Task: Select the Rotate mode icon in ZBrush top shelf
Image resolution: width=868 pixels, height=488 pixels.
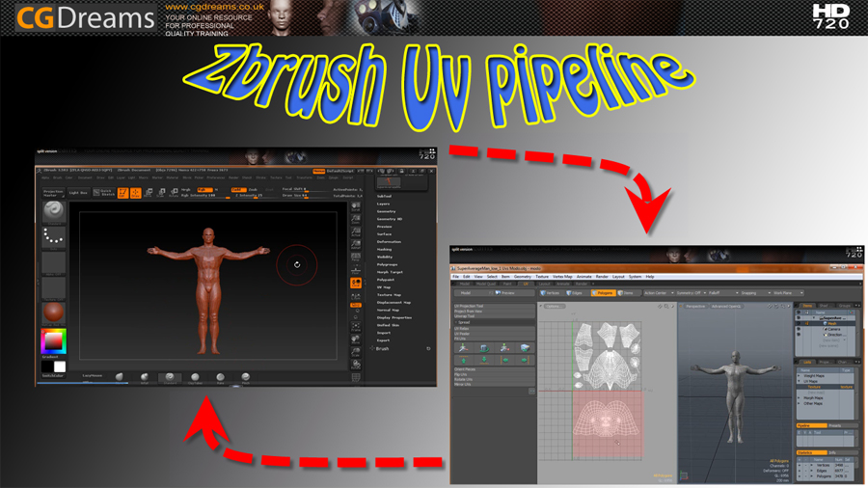Action: tap(174, 193)
